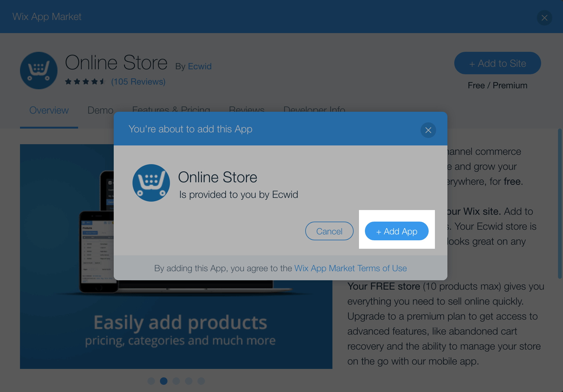Cancel adding the app
Image resolution: width=563 pixels, height=392 pixels.
pyautogui.click(x=329, y=231)
